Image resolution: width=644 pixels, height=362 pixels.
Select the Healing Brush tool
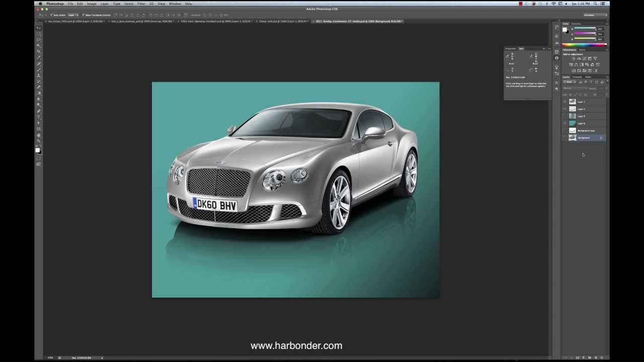pos(39,64)
